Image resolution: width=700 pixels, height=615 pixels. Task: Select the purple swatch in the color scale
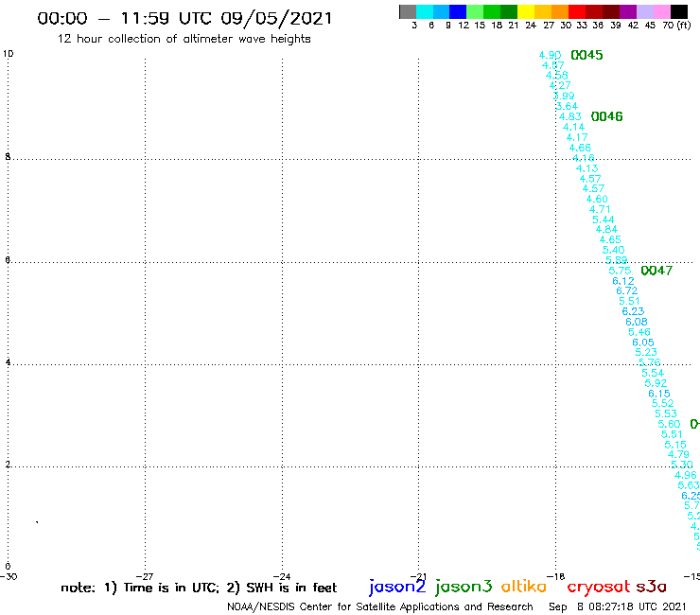tap(628, 11)
